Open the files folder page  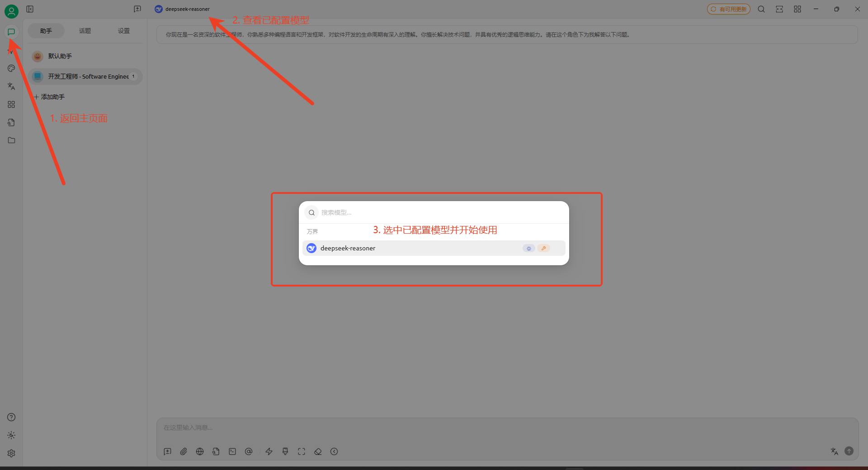point(11,141)
